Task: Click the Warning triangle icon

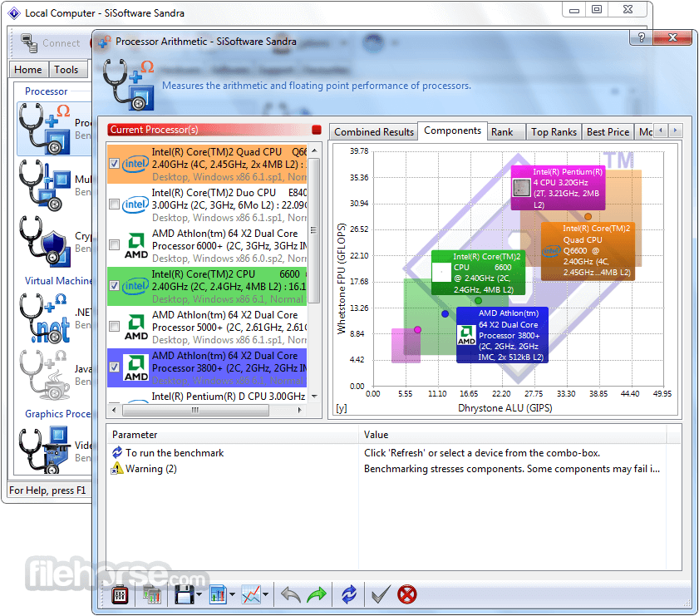Action: click(117, 469)
